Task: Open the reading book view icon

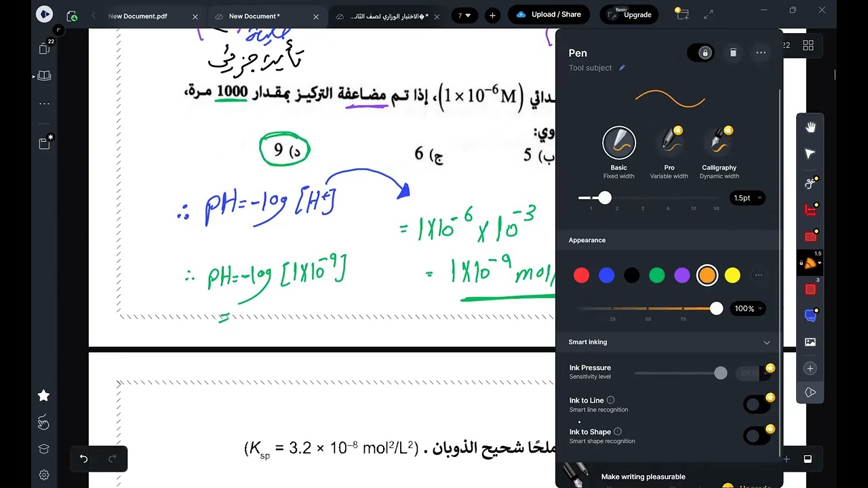Action: [x=44, y=76]
